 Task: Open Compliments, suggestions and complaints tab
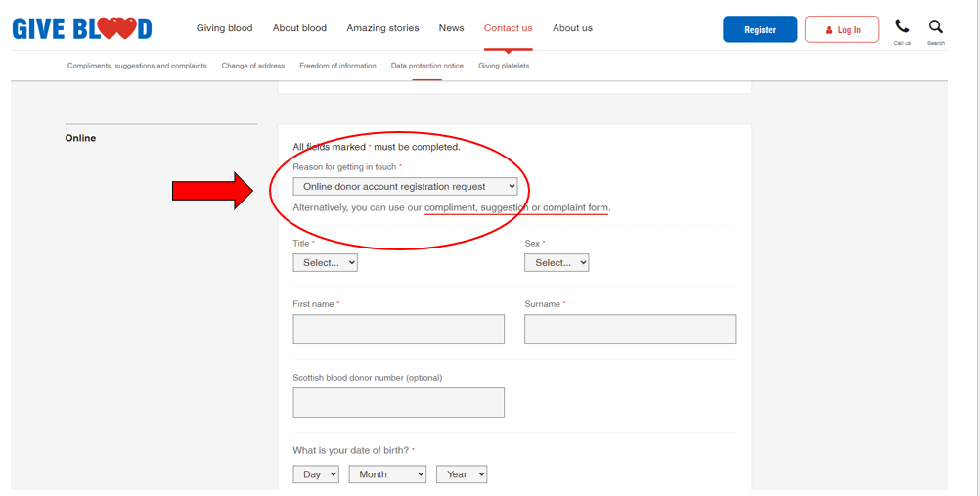(137, 66)
